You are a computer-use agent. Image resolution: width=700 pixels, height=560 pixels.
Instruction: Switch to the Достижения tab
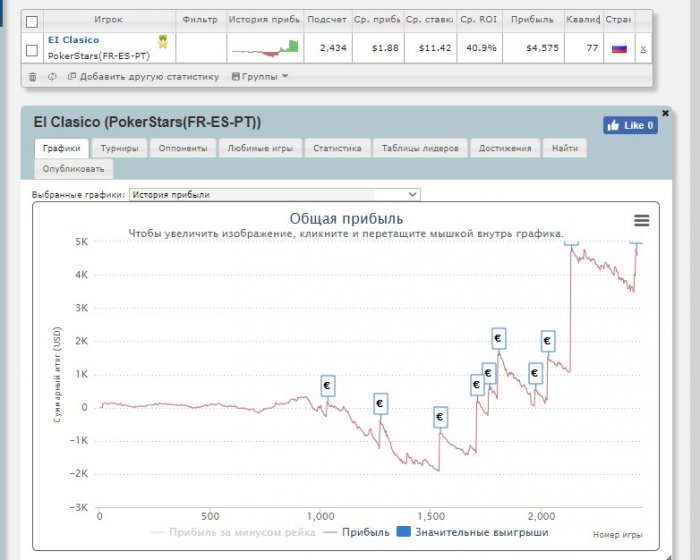point(505,148)
